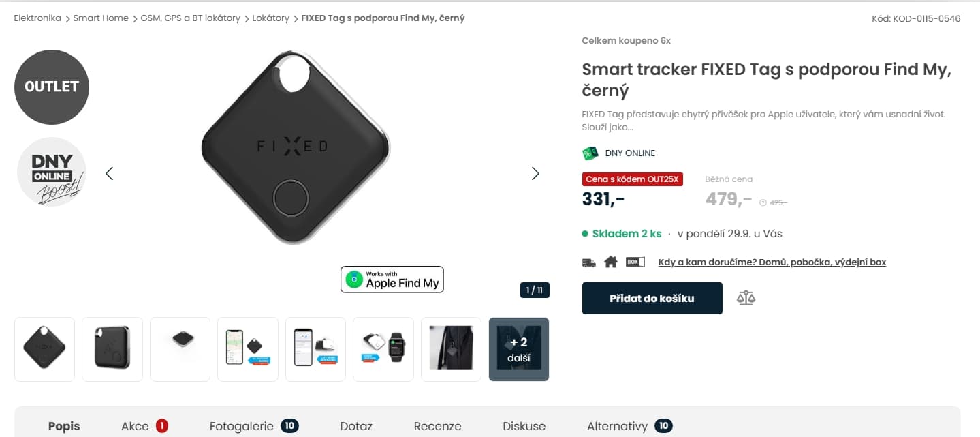
Task: Switch to the Fotogalerie tab
Action: pos(253,426)
